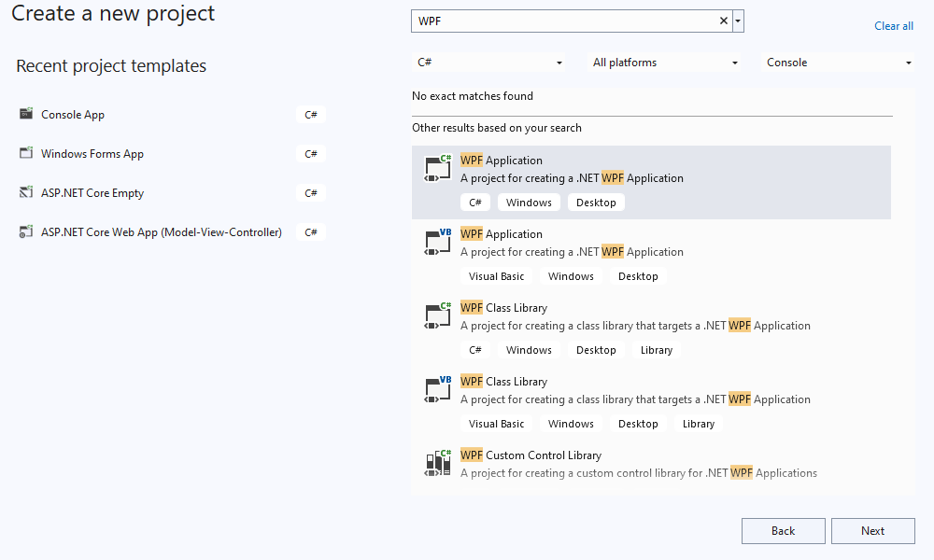Expand the search history dropdown arrow
This screenshot has width=934, height=560.
click(738, 21)
